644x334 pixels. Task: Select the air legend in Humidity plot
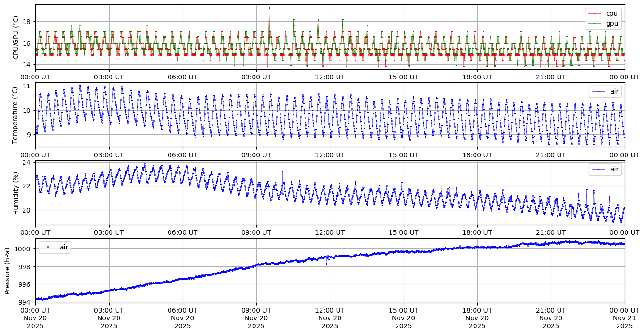click(605, 169)
